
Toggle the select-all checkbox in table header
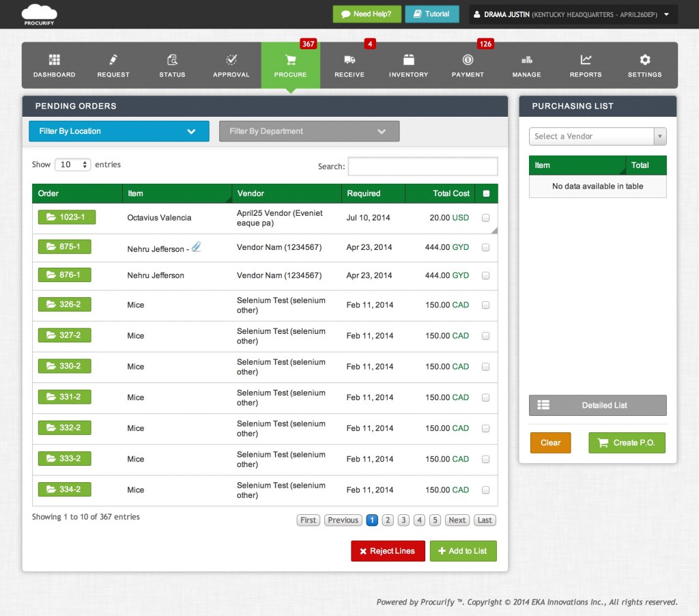[486, 193]
